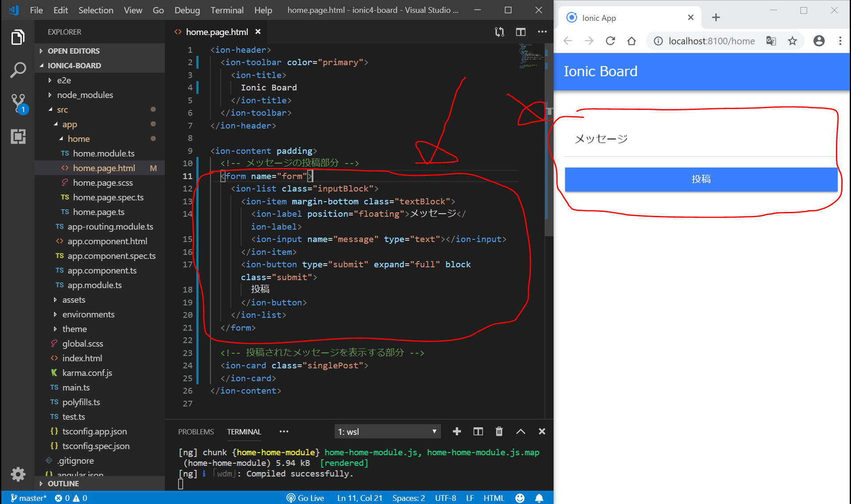
Task: Open the Extensions view
Action: tap(18, 137)
